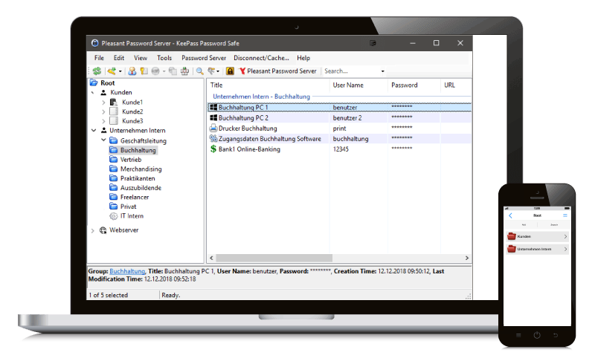Expand the Kunde2 node
595x364 pixels.
tap(103, 112)
